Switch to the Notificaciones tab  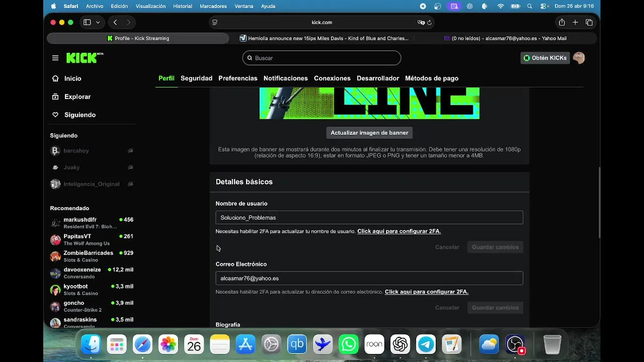(286, 78)
